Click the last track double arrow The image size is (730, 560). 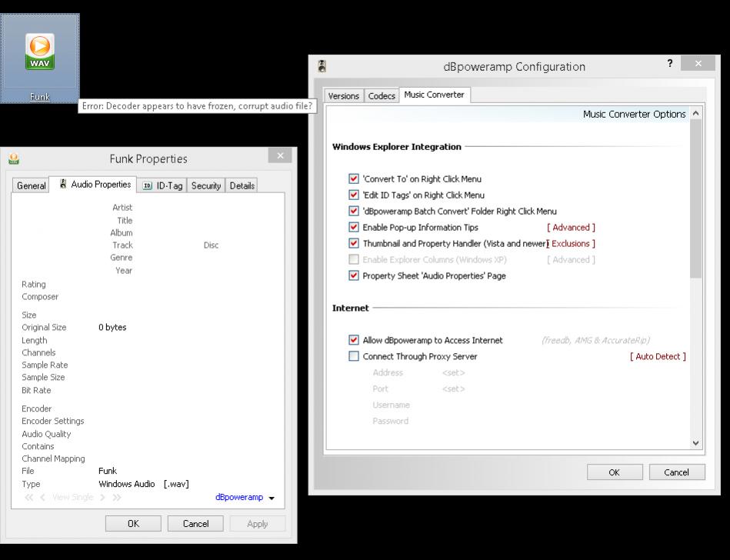[117, 498]
